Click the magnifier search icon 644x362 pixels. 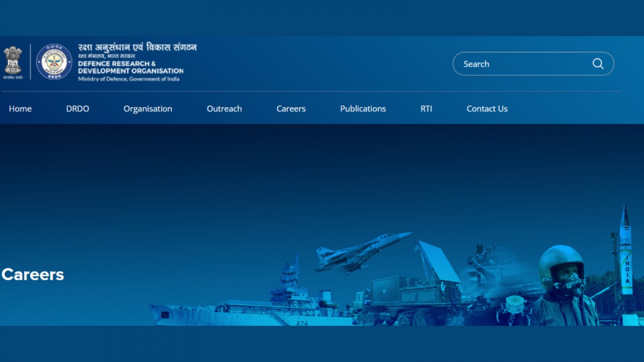click(598, 64)
